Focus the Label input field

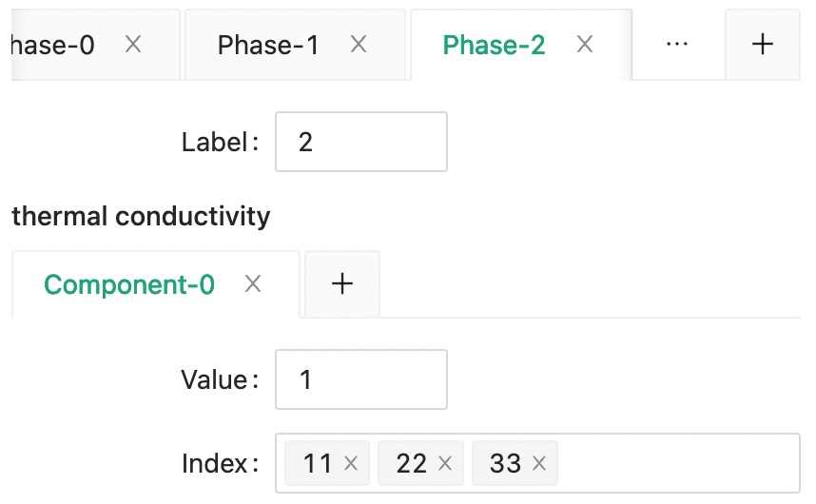[x=361, y=142]
